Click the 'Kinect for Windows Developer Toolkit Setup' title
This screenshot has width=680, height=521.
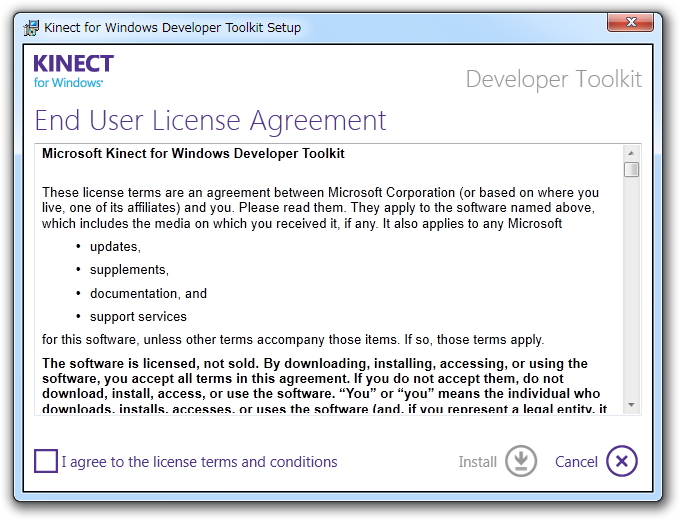pyautogui.click(x=173, y=28)
